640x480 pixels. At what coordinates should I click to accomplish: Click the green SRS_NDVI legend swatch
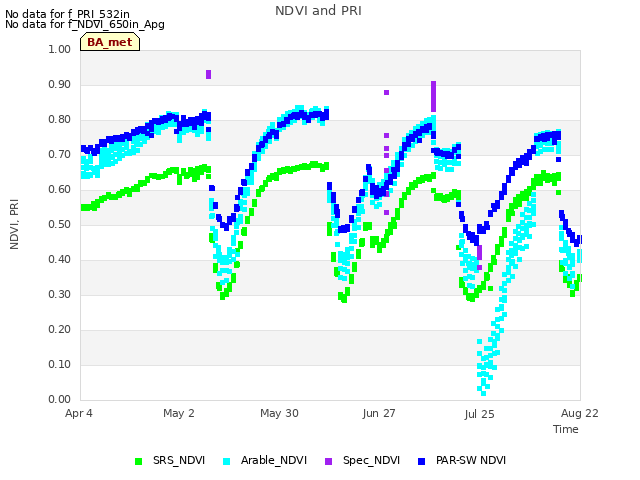[139, 461]
